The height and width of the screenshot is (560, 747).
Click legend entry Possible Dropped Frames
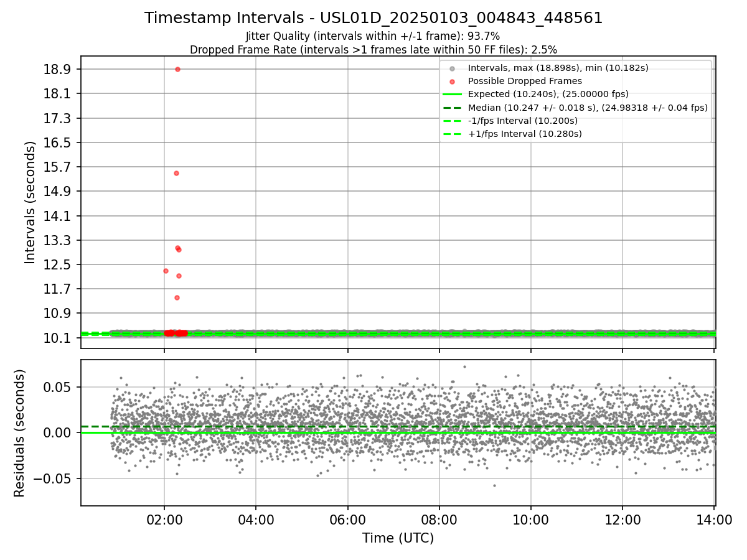pos(525,81)
